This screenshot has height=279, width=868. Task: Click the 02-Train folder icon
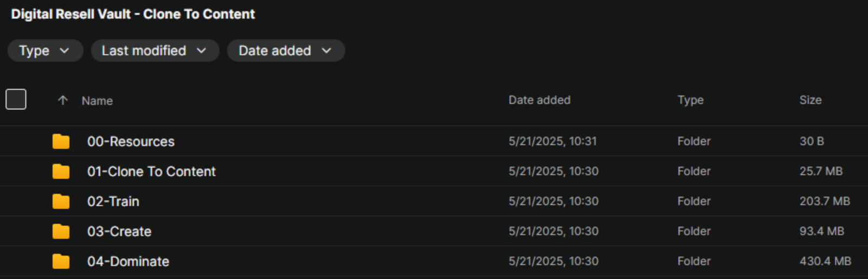tap(61, 202)
